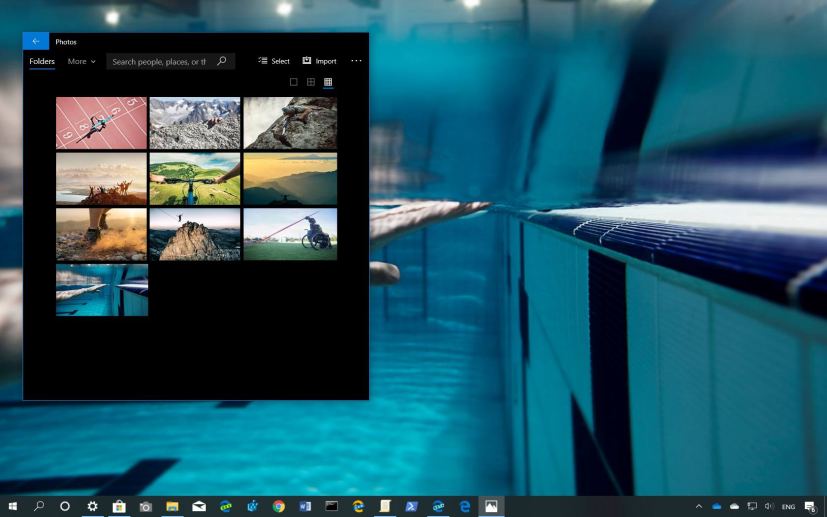Open Cortana circle icon

[x=65, y=506]
